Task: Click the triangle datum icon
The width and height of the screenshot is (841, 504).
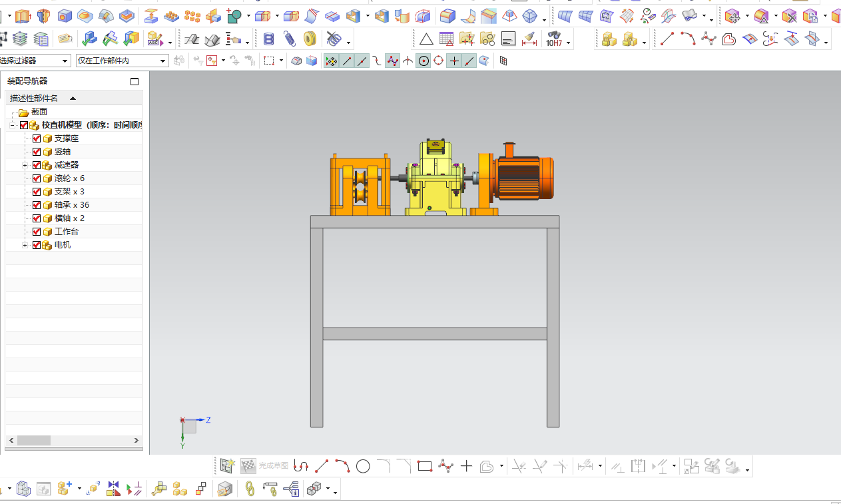Action: pos(426,39)
